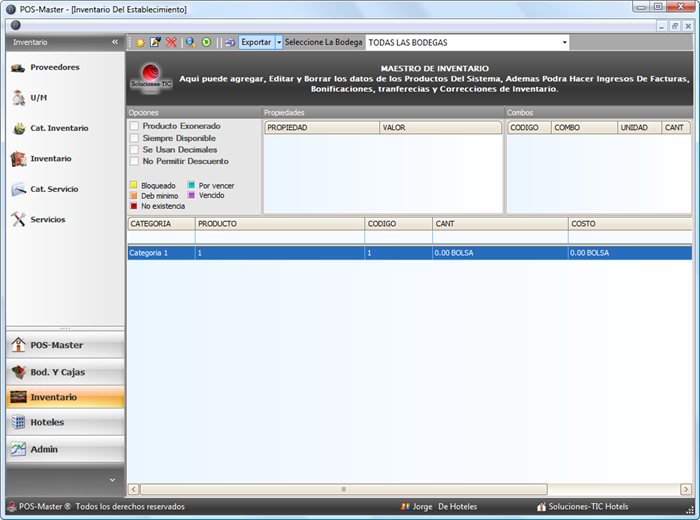
Task: Click the 0.00 BOLSA cell under COSTO
Action: (630, 253)
